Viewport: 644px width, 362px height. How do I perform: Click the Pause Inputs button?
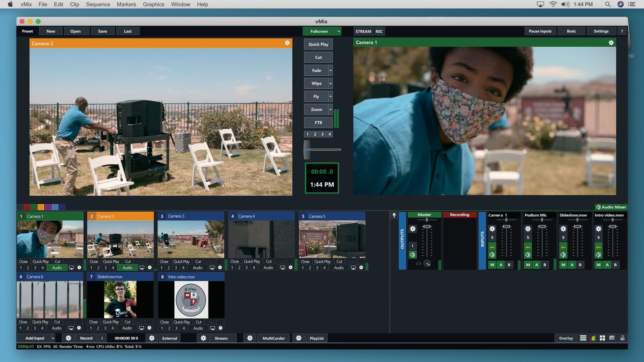(540, 31)
